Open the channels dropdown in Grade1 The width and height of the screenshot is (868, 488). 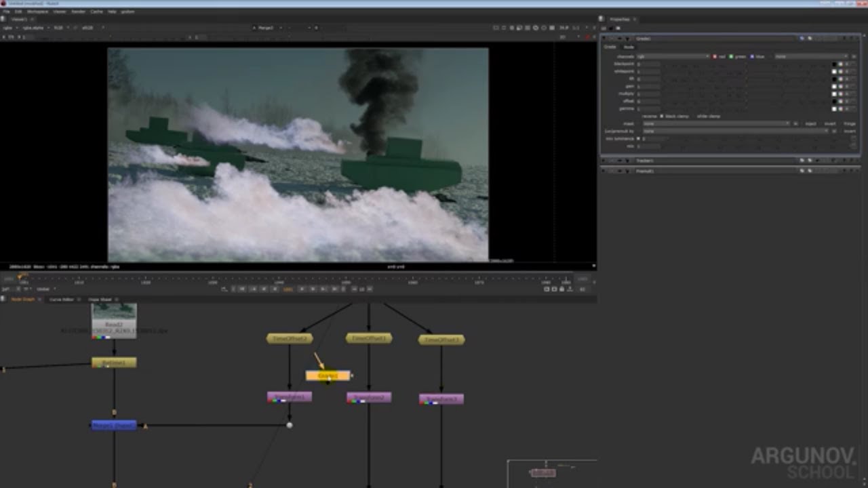673,56
